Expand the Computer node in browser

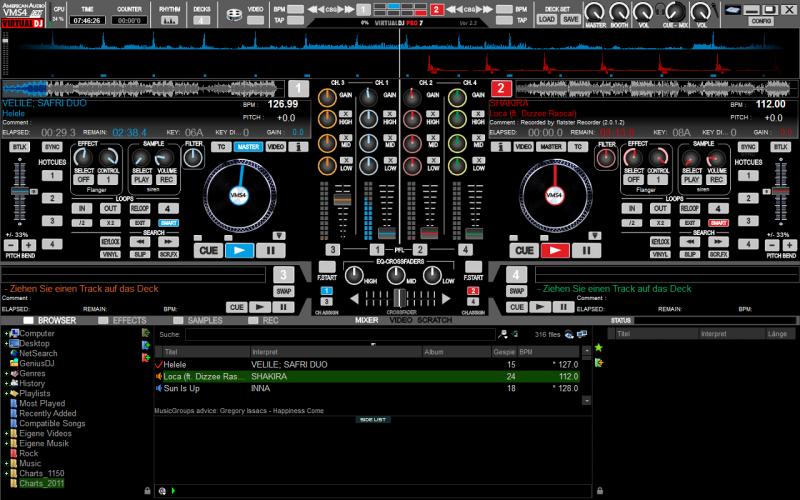(x=5, y=333)
